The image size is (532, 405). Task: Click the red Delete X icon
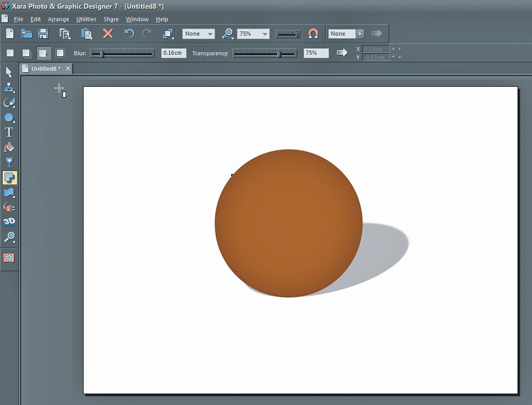click(x=107, y=34)
